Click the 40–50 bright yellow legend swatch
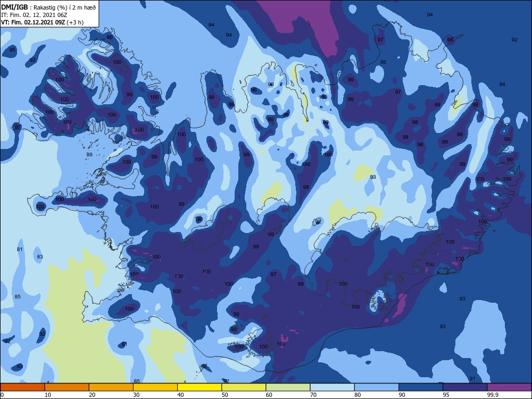 [x=199, y=387]
